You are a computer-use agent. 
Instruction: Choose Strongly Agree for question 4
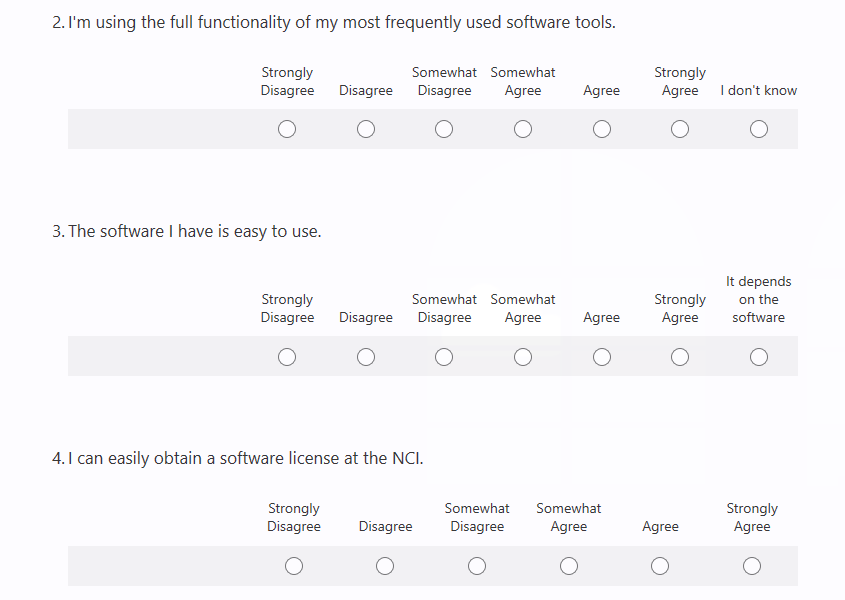pyautogui.click(x=752, y=566)
